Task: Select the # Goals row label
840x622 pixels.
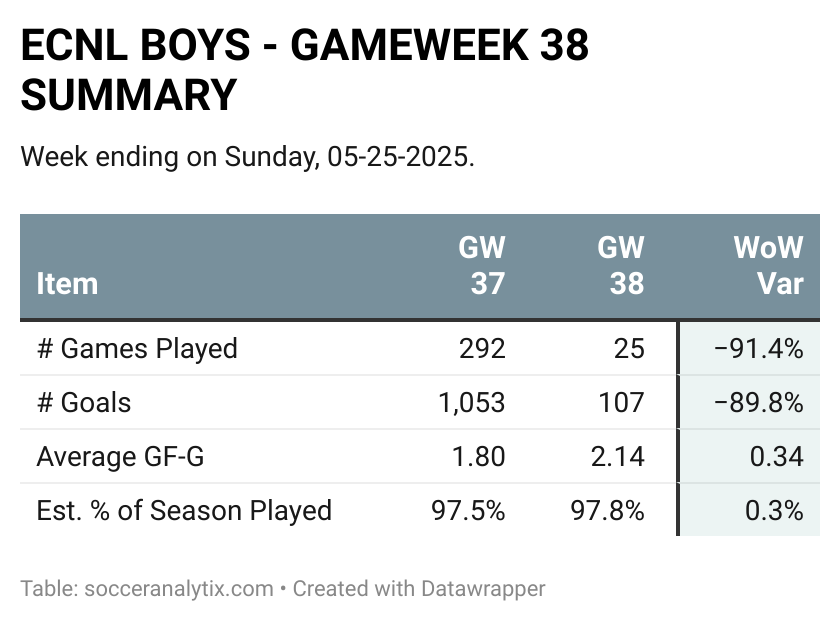Action: click(x=84, y=402)
